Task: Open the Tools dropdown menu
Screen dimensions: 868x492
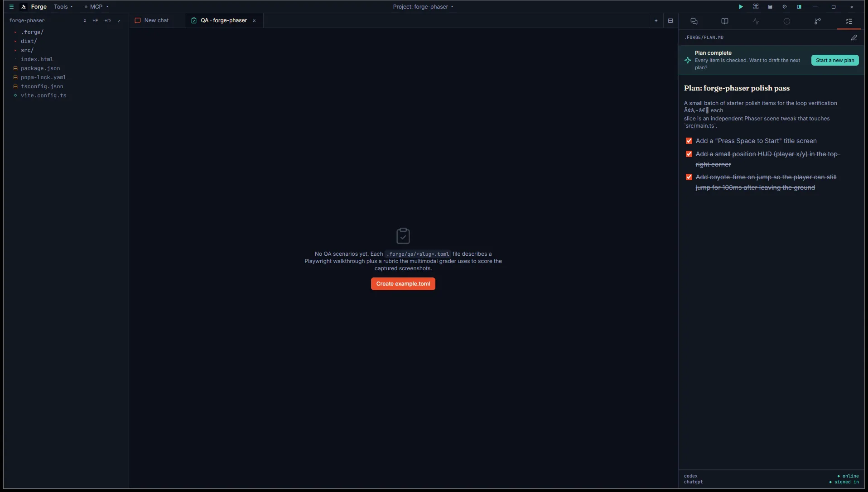Action: coord(63,7)
